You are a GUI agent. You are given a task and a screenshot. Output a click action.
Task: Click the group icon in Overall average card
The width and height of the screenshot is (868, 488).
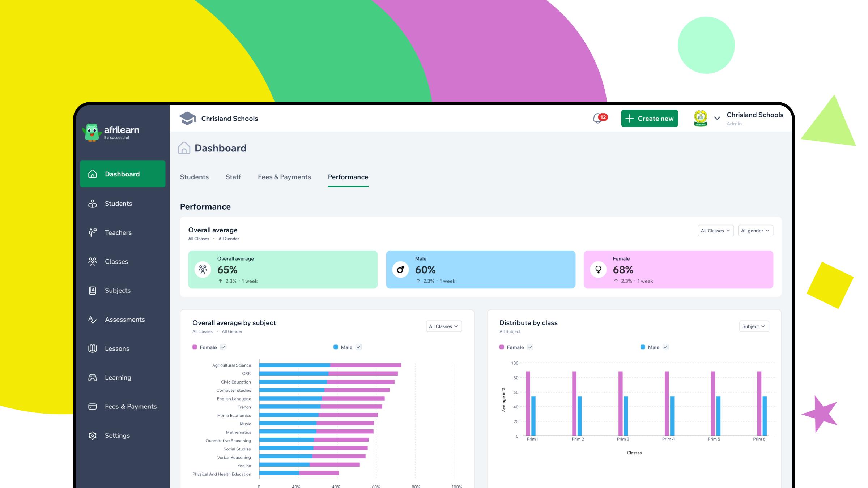coord(203,269)
